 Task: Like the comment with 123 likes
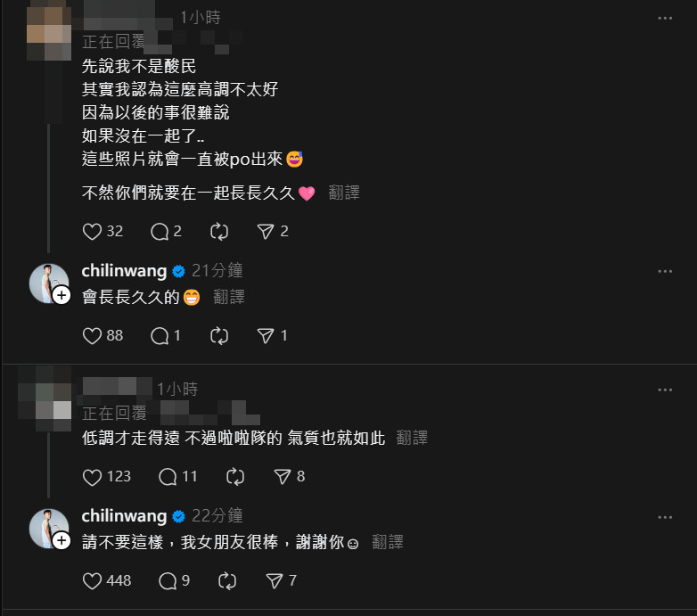(92, 477)
